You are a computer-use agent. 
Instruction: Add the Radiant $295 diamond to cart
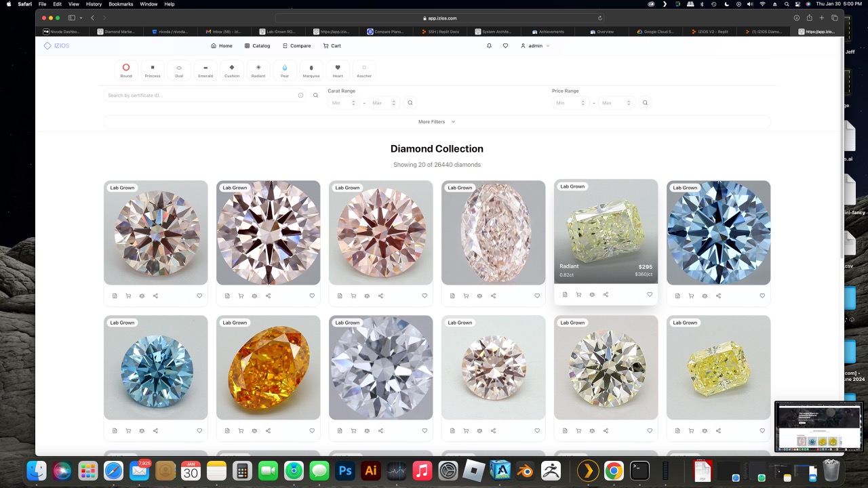578,294
